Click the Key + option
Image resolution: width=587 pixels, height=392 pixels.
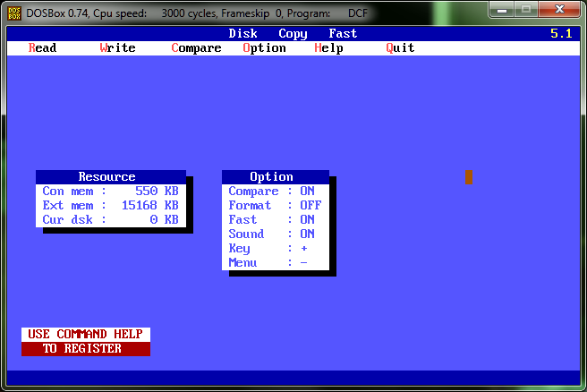point(275,249)
